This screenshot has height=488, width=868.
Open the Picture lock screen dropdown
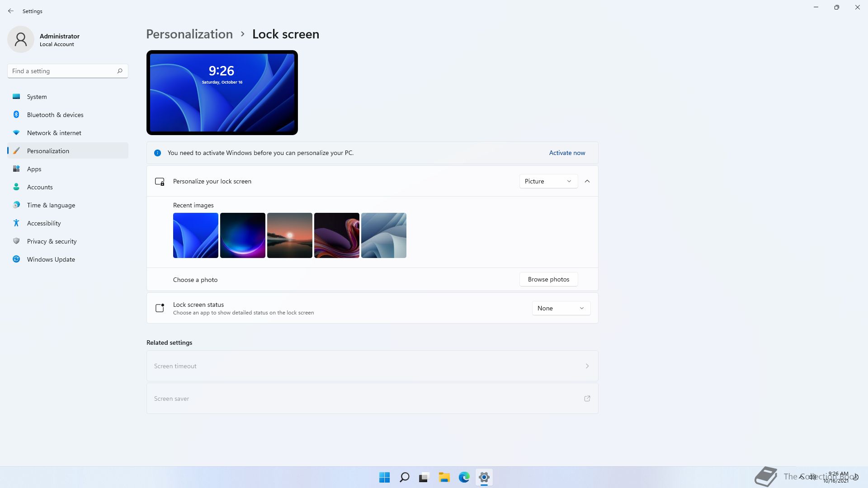point(548,181)
